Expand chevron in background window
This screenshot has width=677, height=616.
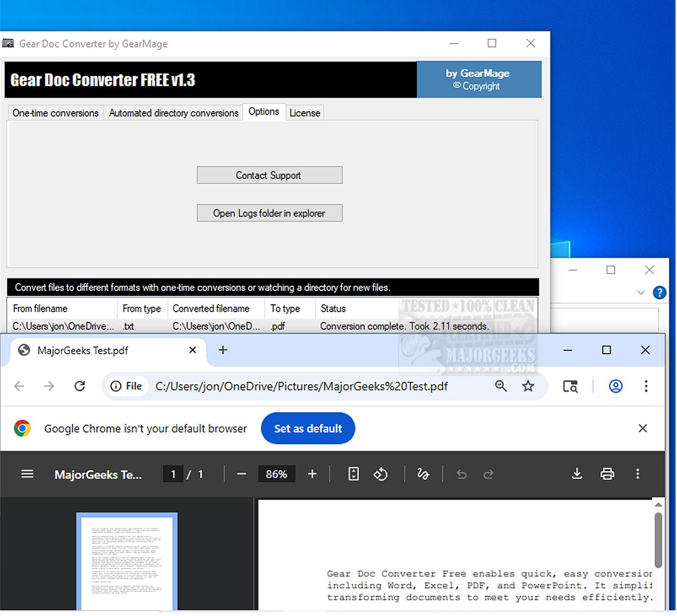[x=641, y=293]
